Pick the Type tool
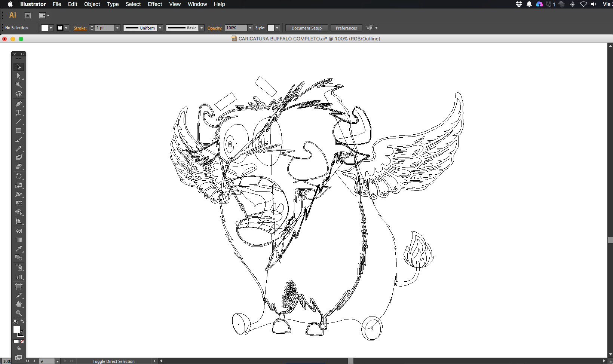The image size is (613, 364). [18, 113]
